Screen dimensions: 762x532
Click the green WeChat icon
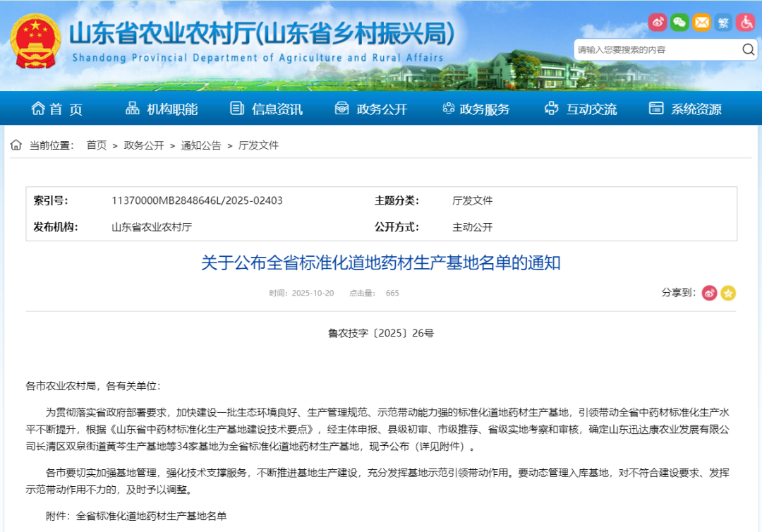coord(679,23)
